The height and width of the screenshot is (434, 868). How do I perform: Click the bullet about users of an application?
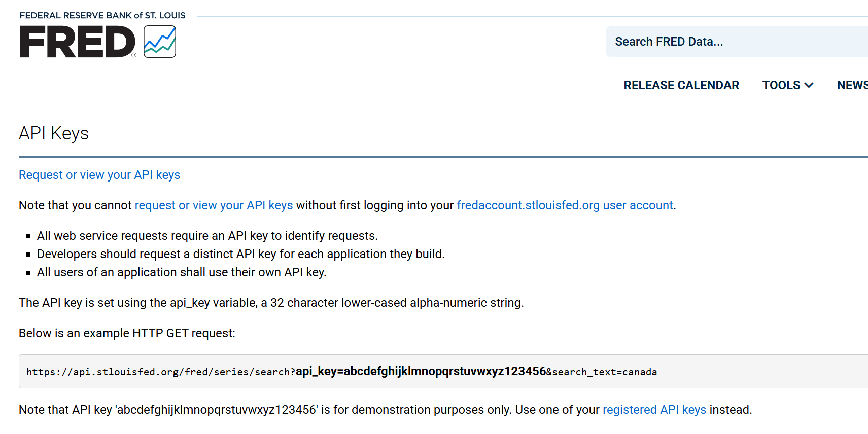click(x=182, y=272)
